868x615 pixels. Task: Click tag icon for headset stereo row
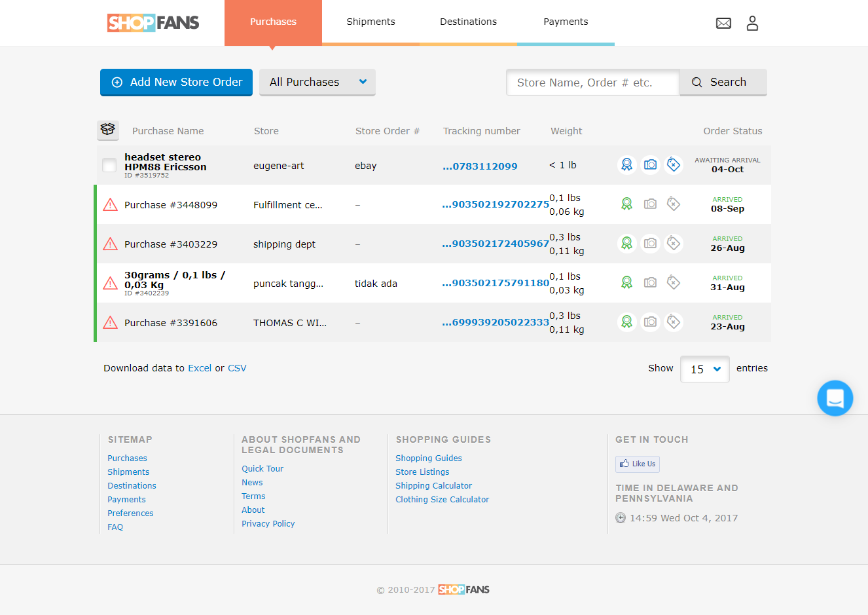(673, 164)
